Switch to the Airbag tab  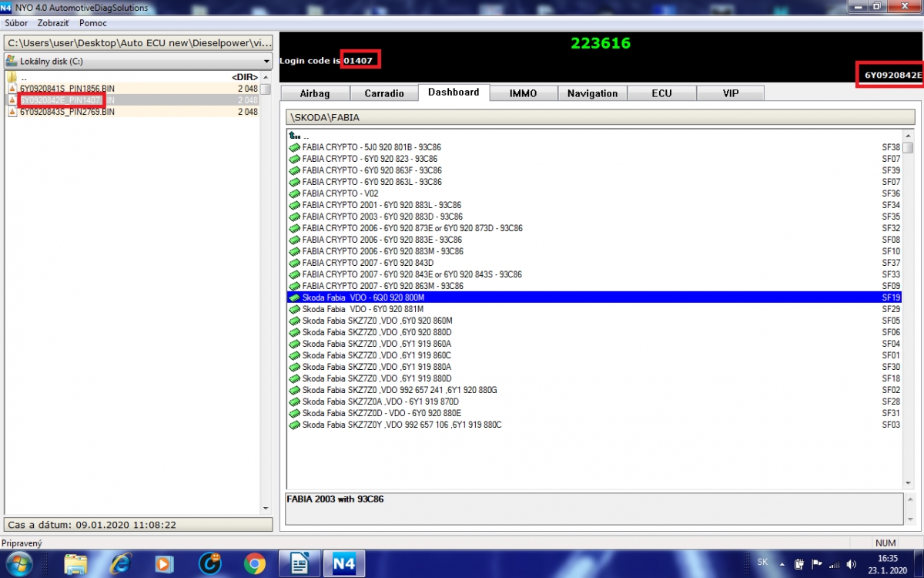point(314,93)
